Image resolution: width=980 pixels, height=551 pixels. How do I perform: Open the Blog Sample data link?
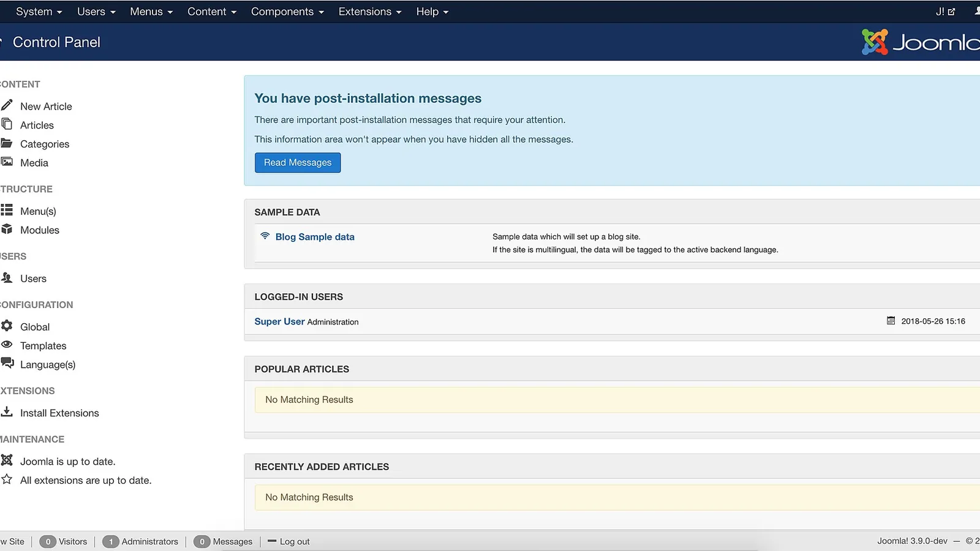[315, 237]
